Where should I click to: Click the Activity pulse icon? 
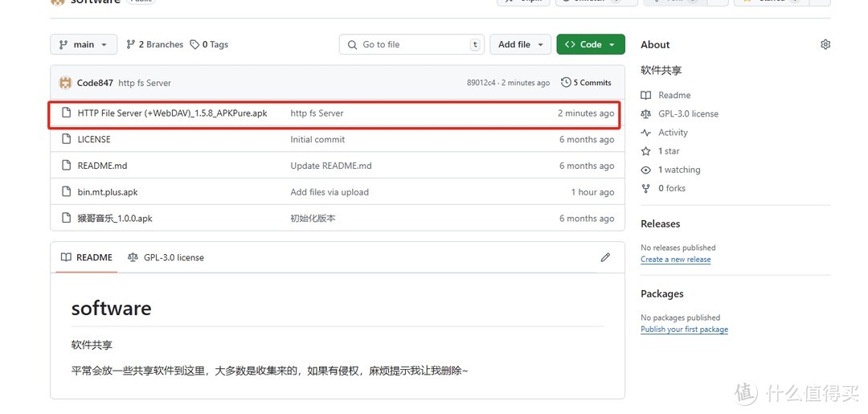(645, 133)
